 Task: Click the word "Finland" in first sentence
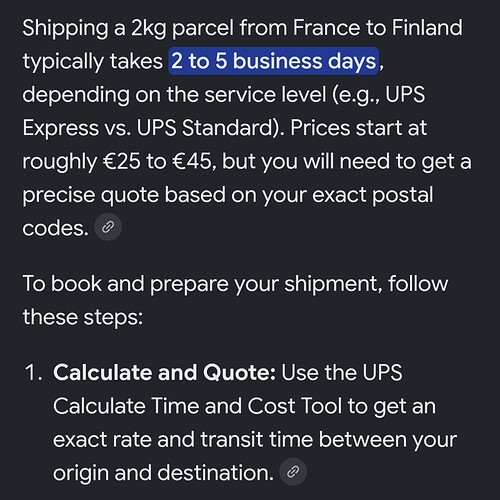pos(427,28)
